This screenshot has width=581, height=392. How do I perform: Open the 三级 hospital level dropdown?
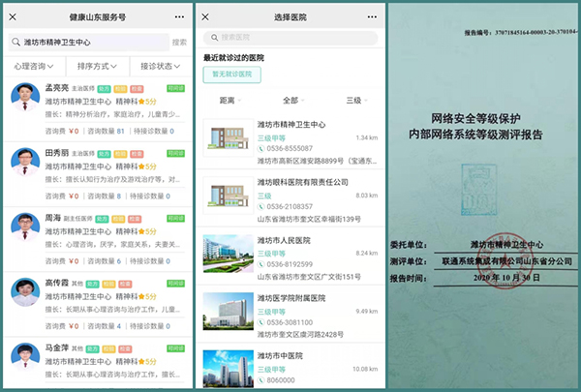tap(356, 101)
